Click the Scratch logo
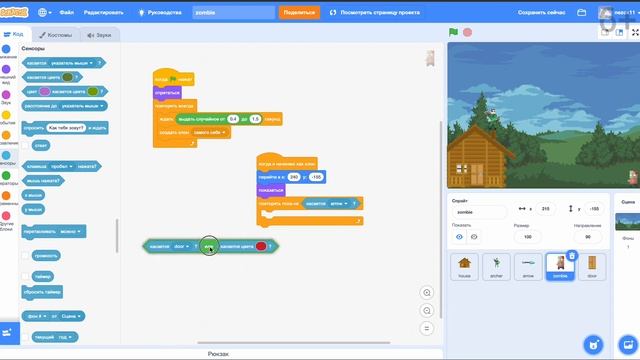The height and width of the screenshot is (360, 640). pyautogui.click(x=14, y=12)
